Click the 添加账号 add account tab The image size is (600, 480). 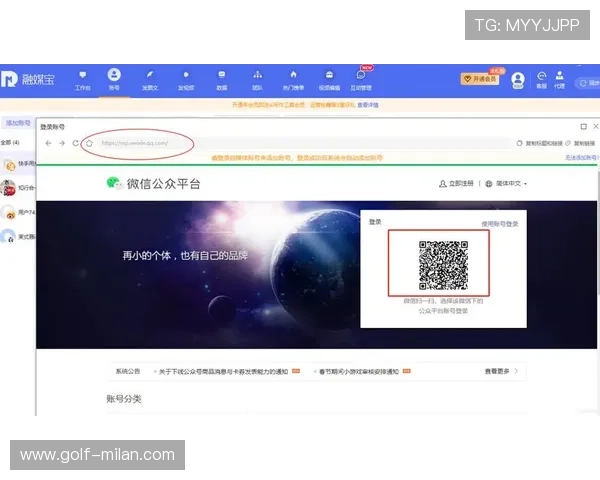click(x=16, y=123)
